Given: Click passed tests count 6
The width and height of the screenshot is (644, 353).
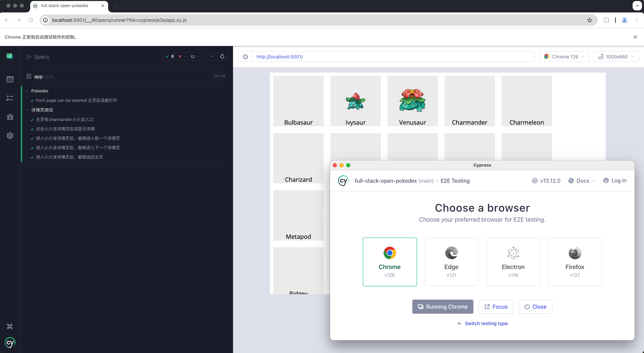Looking at the screenshot, I should coord(170,56).
